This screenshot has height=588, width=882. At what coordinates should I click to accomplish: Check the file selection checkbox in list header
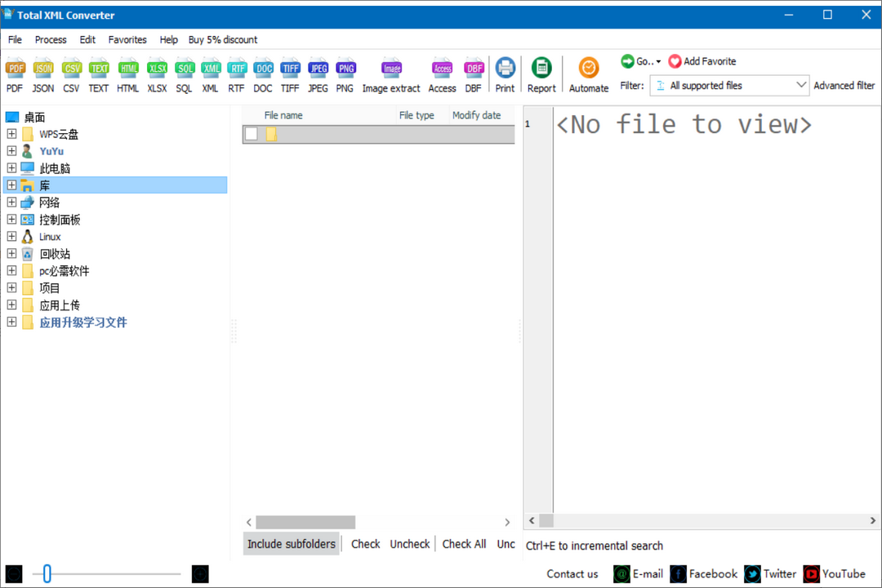[251, 134]
